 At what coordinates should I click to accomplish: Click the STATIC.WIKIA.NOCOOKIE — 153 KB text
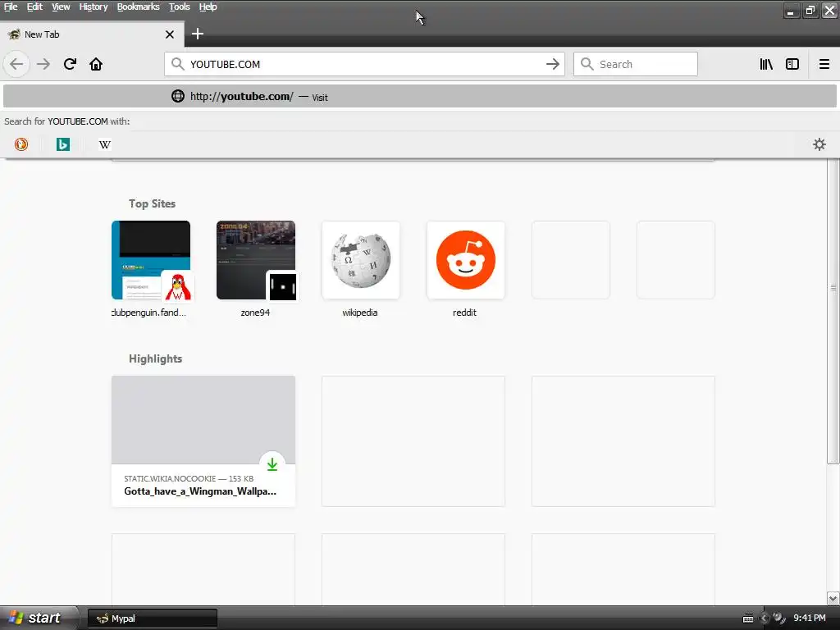[189, 478]
